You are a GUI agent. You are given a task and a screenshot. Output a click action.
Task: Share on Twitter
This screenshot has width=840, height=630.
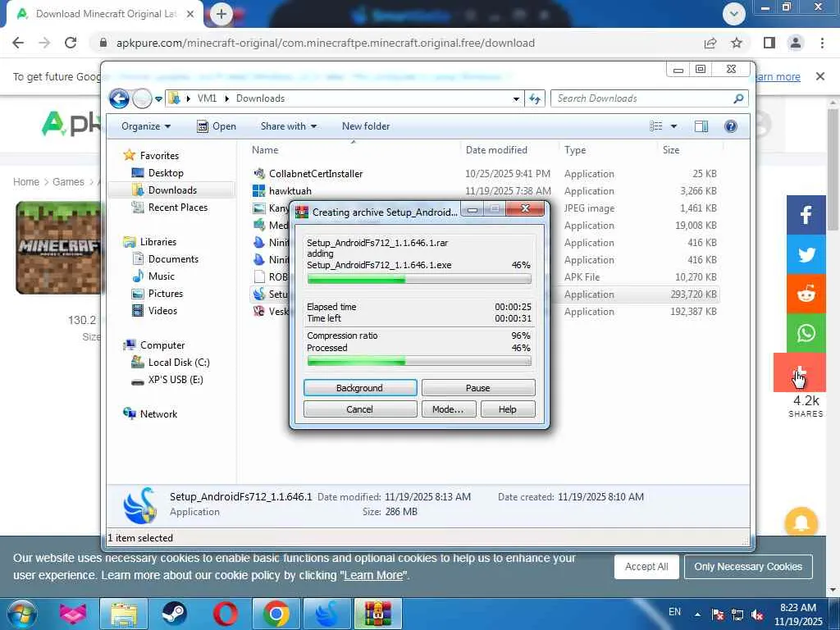coord(806,254)
